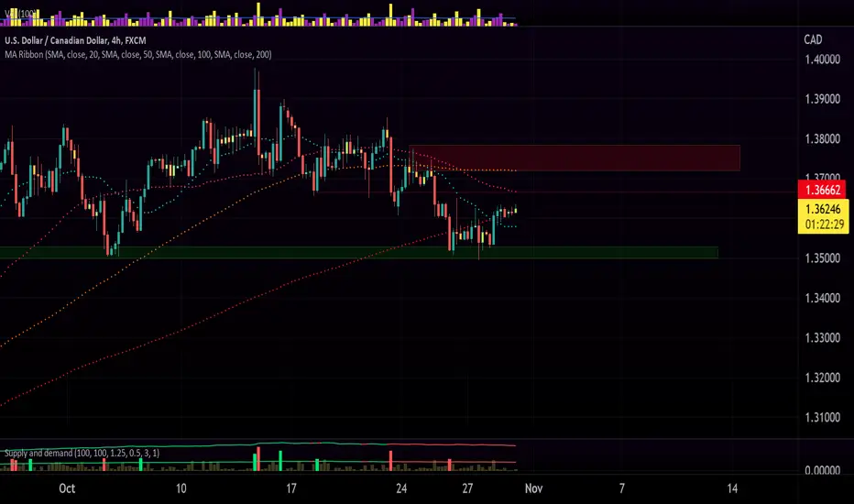Click the 1.34000 price axis label
The image size is (854, 504).
click(823, 298)
